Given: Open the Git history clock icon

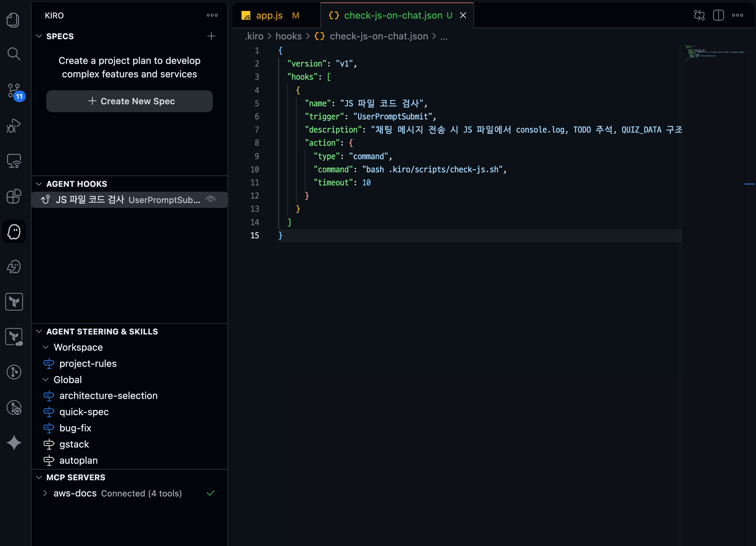Looking at the screenshot, I should pos(14,407).
